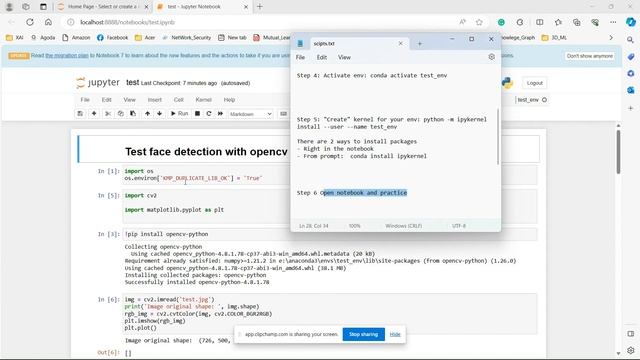
Task: Open the migration plan link
Action: point(67,56)
